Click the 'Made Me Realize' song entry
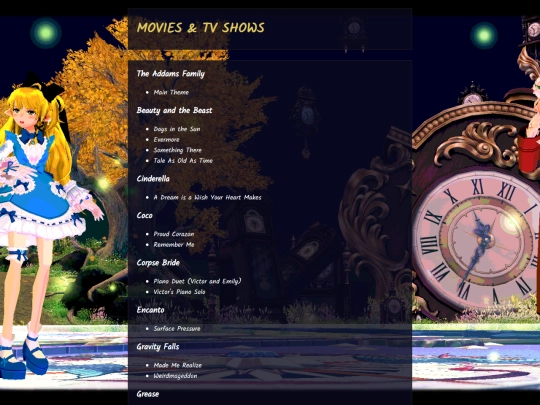Viewport: 540px width, 405px height. [178, 365]
